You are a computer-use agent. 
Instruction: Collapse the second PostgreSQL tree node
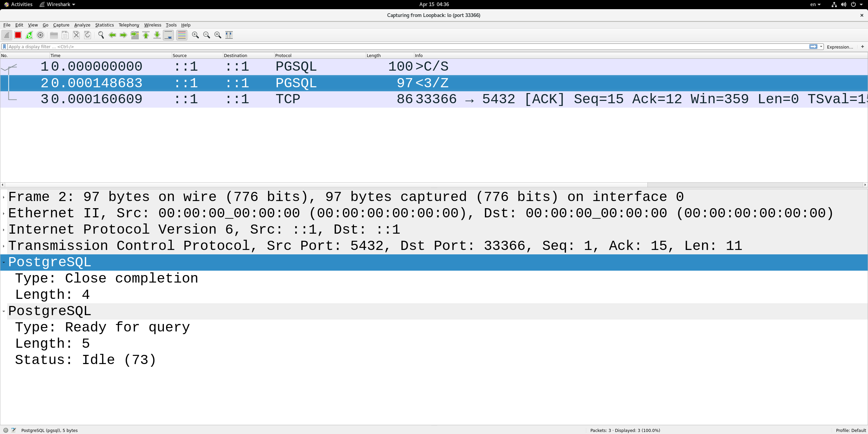4,311
